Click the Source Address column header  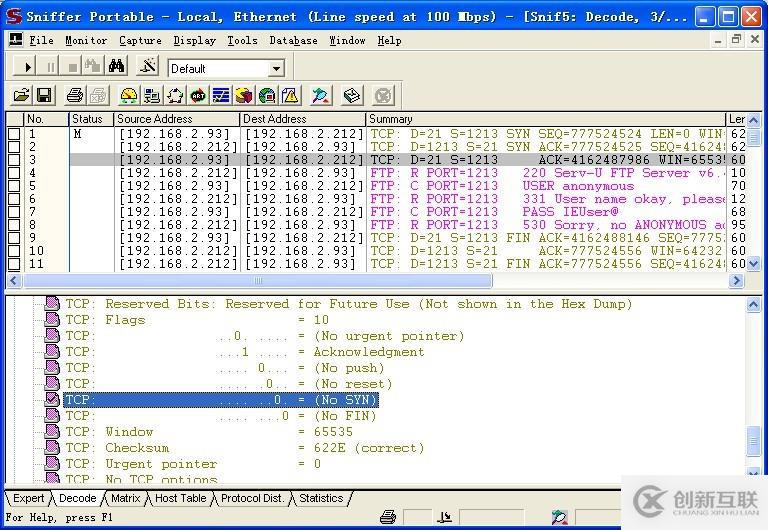pos(175,119)
